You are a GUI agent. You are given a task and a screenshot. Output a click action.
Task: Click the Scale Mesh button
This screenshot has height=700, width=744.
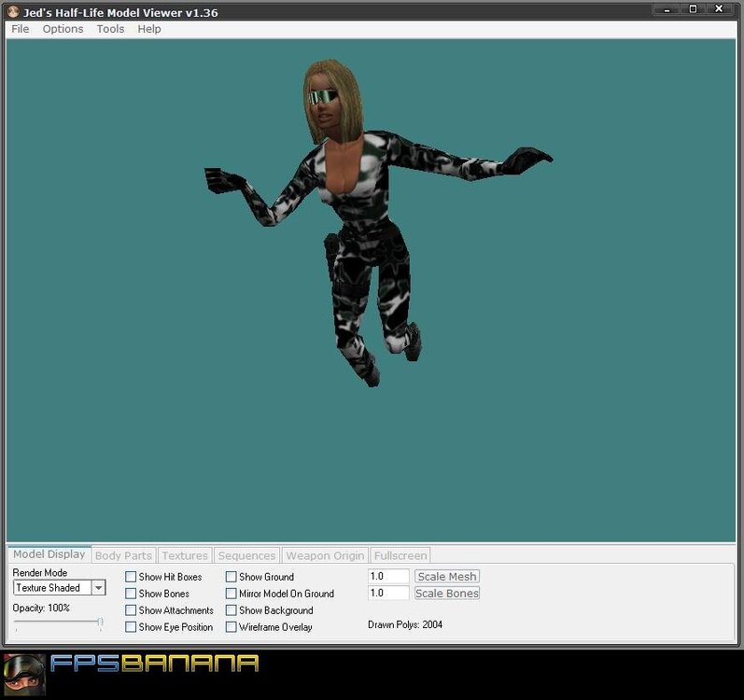click(447, 576)
